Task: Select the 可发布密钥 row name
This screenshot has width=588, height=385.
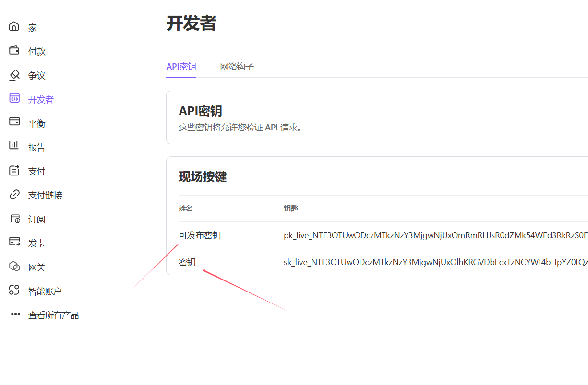Action: click(x=200, y=235)
